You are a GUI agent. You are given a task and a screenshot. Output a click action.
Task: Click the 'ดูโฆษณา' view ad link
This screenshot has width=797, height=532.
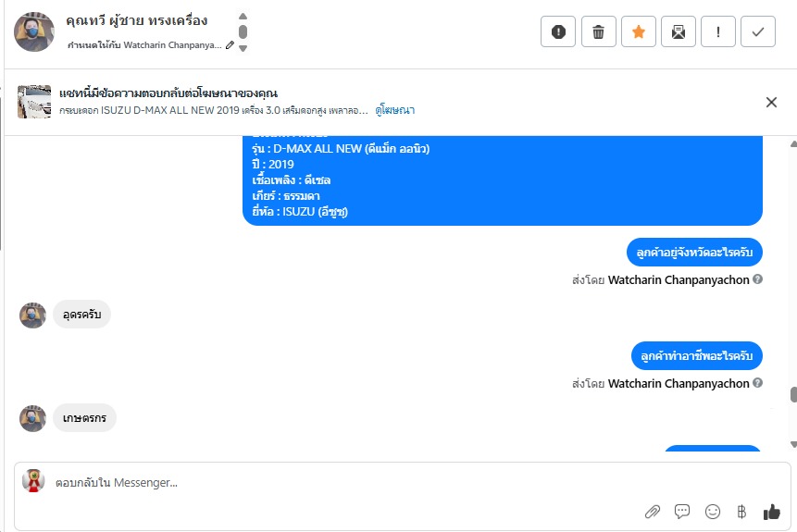394,110
